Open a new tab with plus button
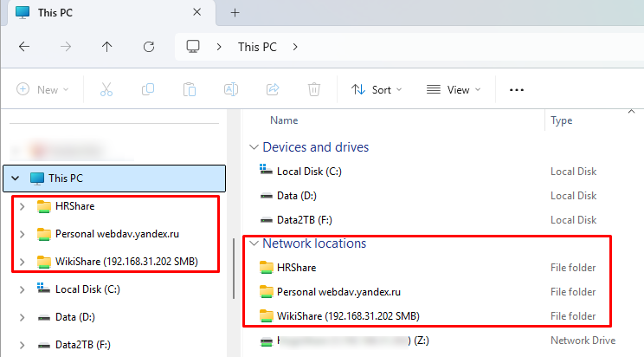The image size is (644, 357). point(235,13)
